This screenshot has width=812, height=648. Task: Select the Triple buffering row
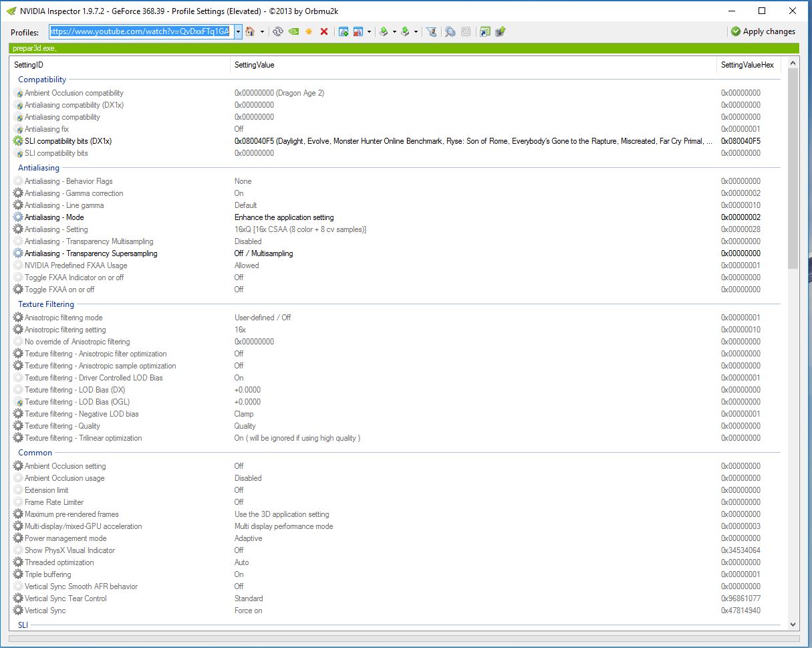click(396, 574)
